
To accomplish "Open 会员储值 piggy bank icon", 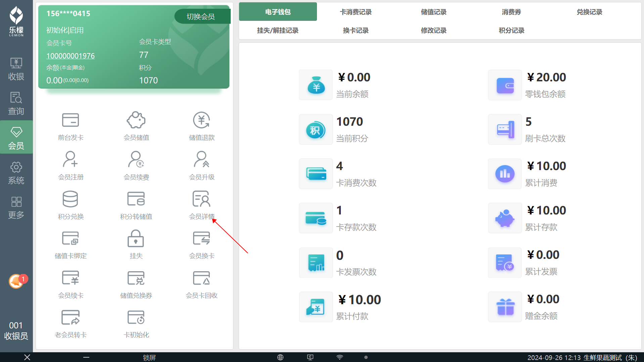I will click(136, 120).
